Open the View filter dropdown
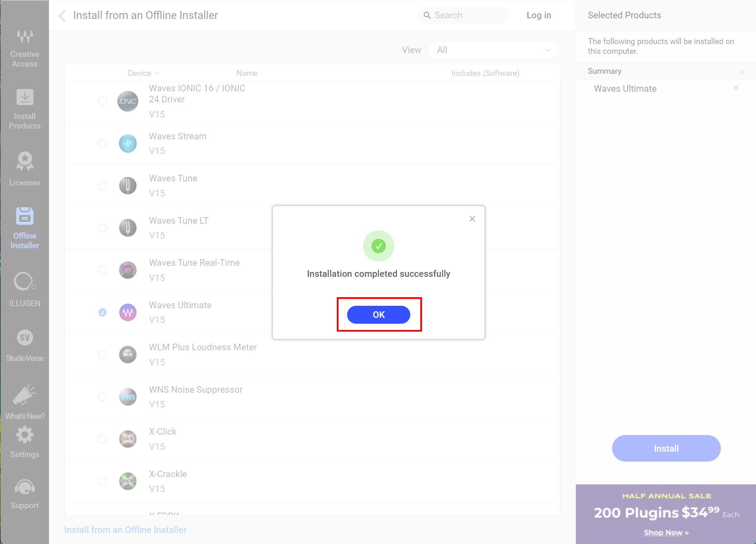756x544 pixels. (x=494, y=50)
